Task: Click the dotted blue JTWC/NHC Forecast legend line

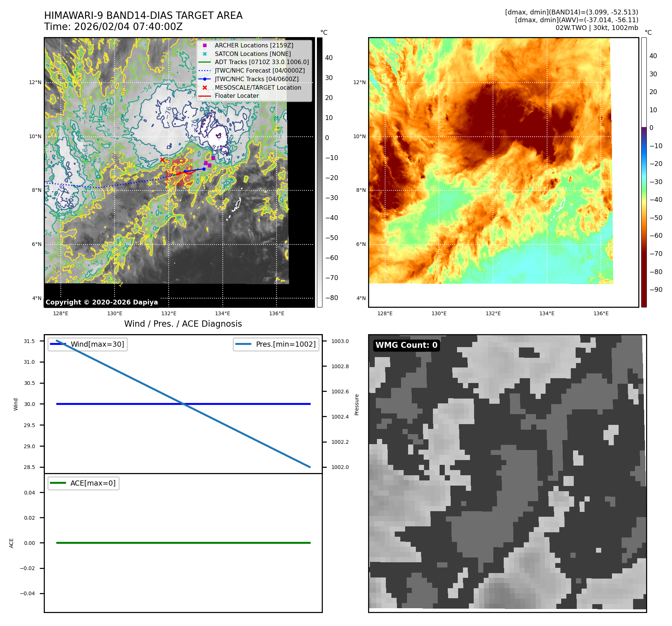Action: tap(205, 71)
